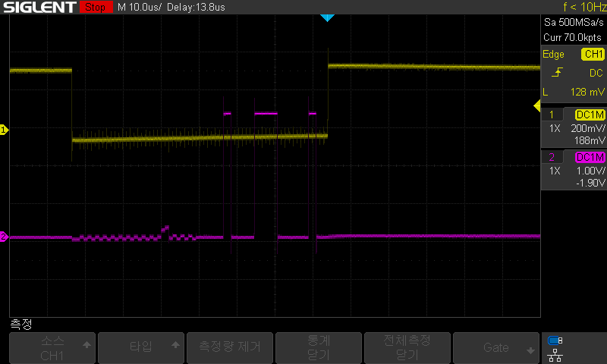The image size is (607, 364).
Task: Click the Edge trigger type label
Action: 553,54
